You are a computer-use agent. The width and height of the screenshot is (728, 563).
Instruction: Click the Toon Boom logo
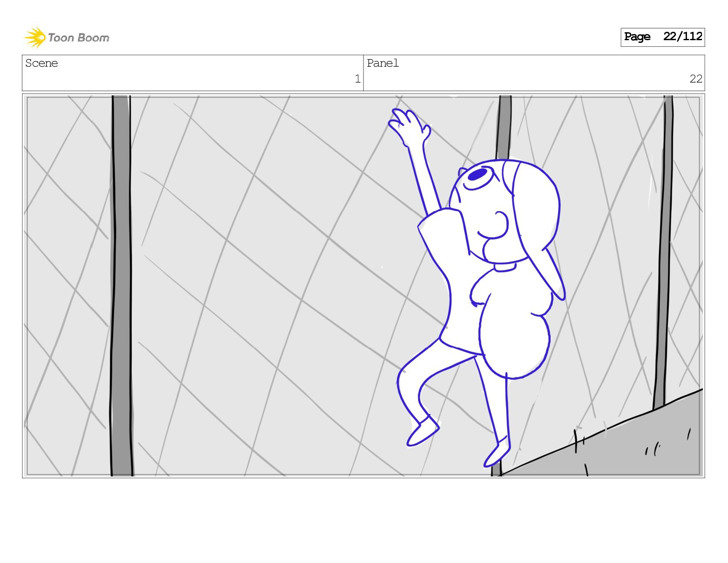(66, 38)
